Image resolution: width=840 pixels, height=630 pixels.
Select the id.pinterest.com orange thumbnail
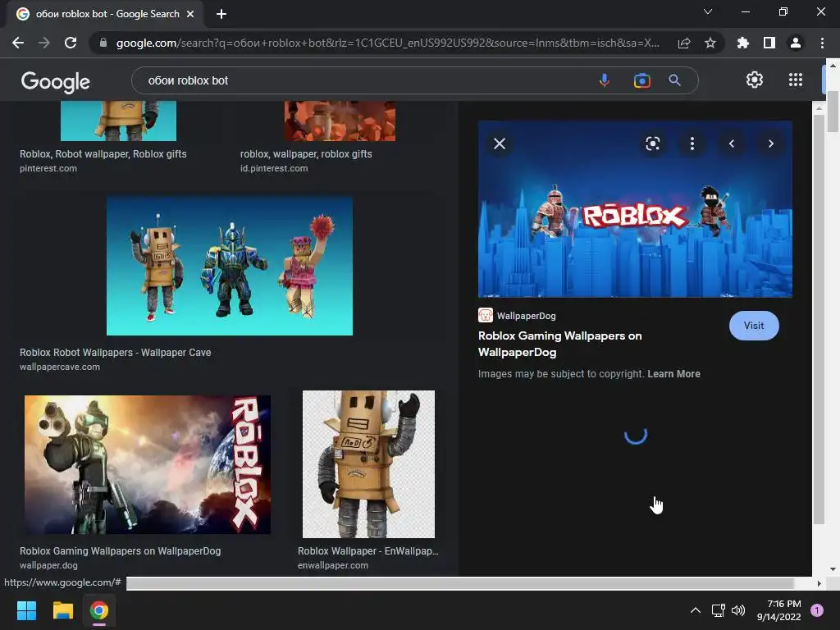340,121
